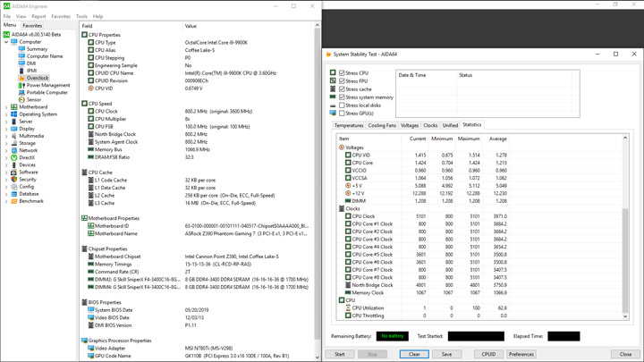Viewport: 644px width, 362px height.
Task: Open the Report menu
Action: [x=38, y=16]
